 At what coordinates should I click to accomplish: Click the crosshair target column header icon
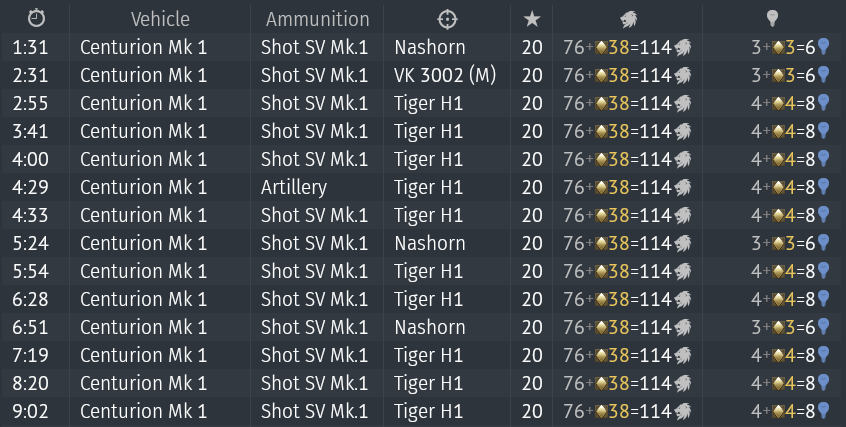click(447, 19)
